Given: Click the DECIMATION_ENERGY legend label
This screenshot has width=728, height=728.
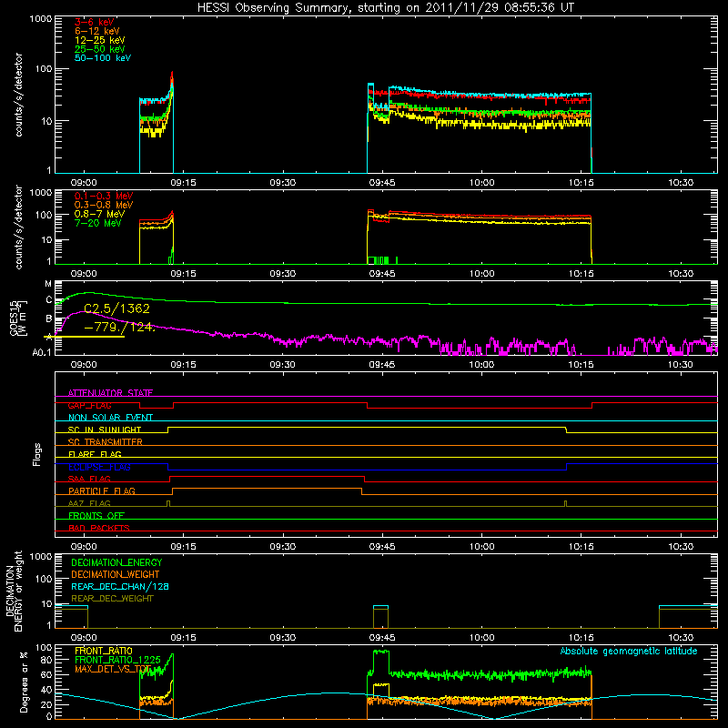Looking at the screenshot, I should (x=116, y=562).
